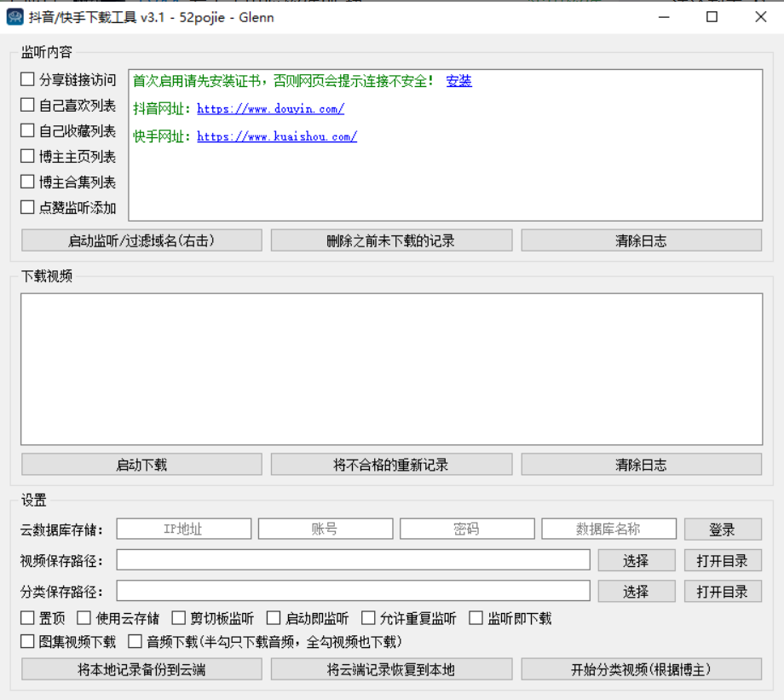
Task: Click the 视频保存路径 text field
Action: pos(354,560)
